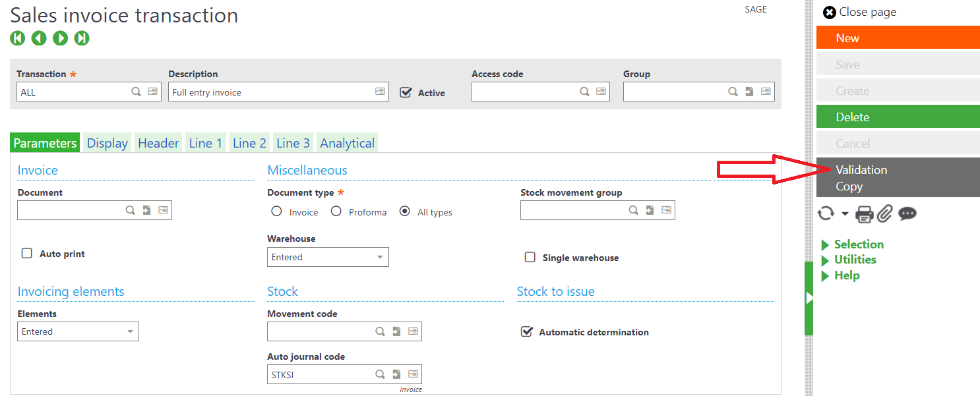The width and height of the screenshot is (980, 396).
Task: Expand the Utilities section
Action: [854, 259]
